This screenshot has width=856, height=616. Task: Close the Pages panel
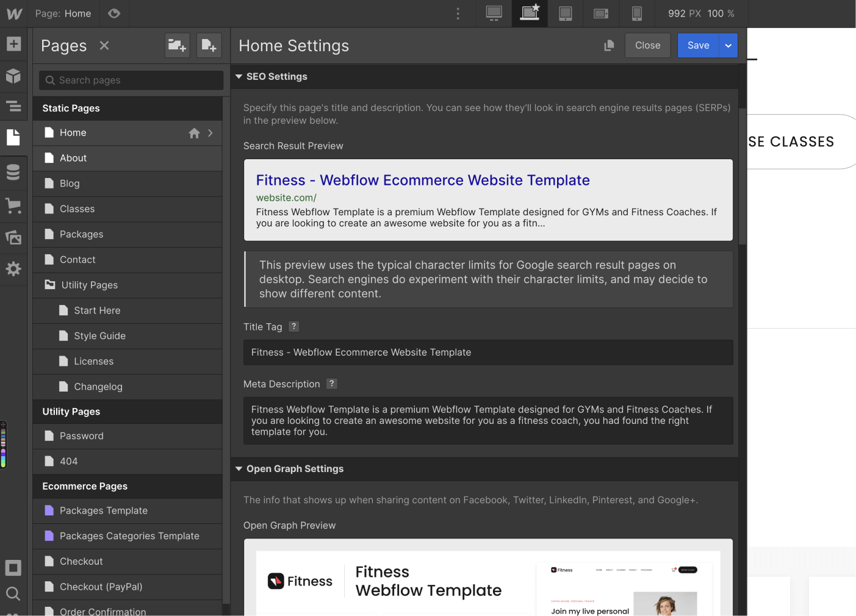(x=104, y=45)
